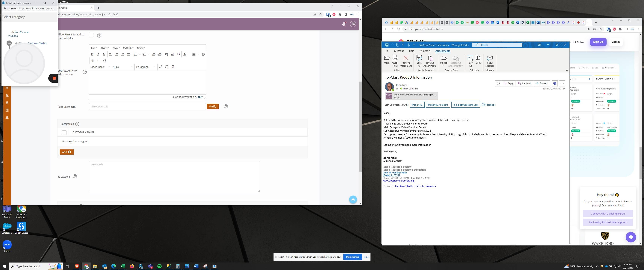Open the File tab in Outlook
Image resolution: width=644 pixels, height=270 pixels.
coord(386,51)
